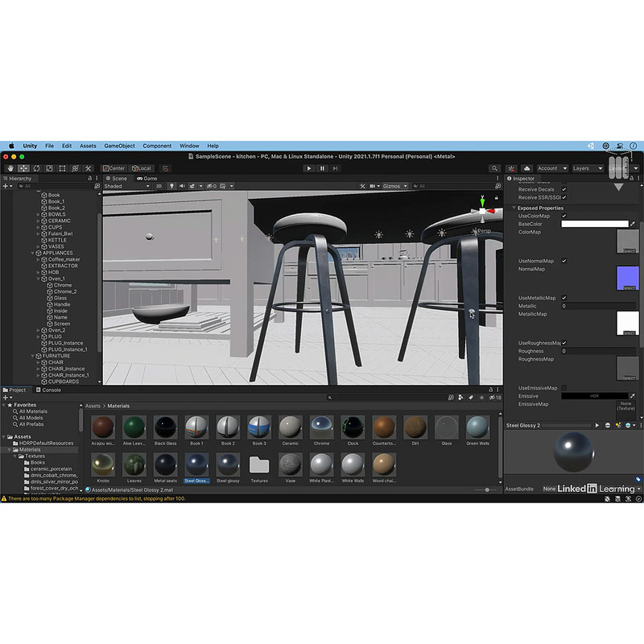Uncheck the UseColorMap checkbox

point(563,216)
